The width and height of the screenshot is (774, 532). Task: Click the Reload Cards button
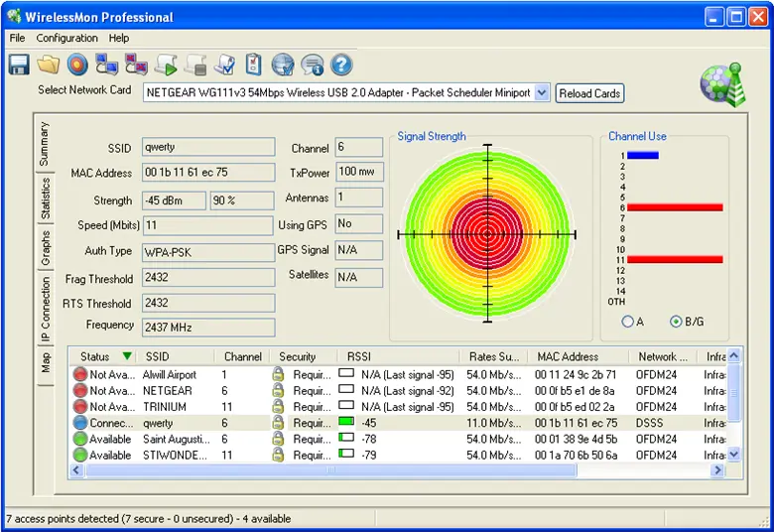point(589,93)
